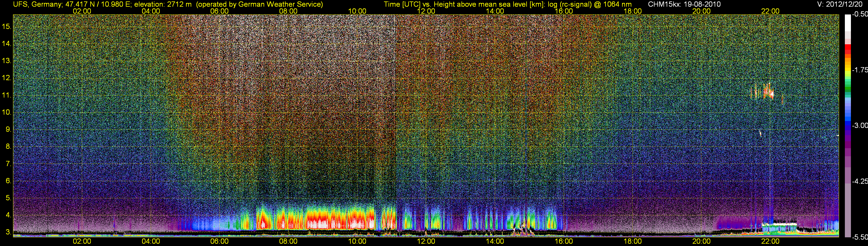Click the axis title 'Time [UTC] vs. Height above mean sea level [km]'
This screenshot has width=868, height=246.
pos(464,4)
